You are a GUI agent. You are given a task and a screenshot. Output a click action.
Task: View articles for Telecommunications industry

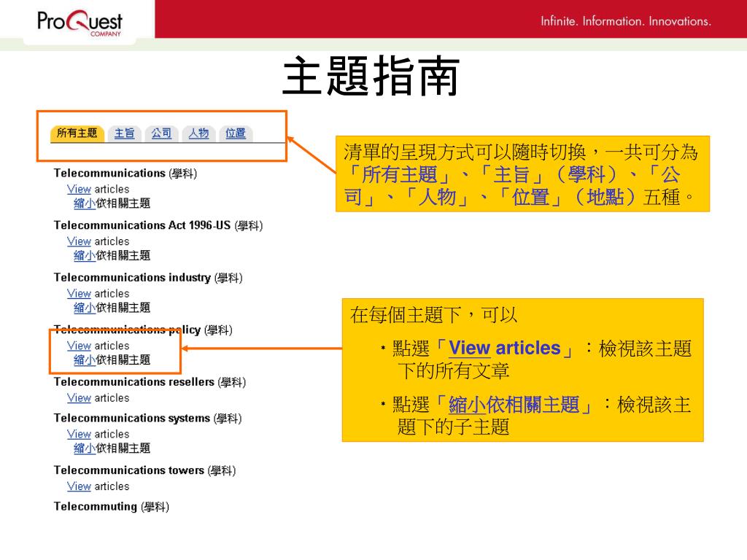pyautogui.click(x=79, y=293)
